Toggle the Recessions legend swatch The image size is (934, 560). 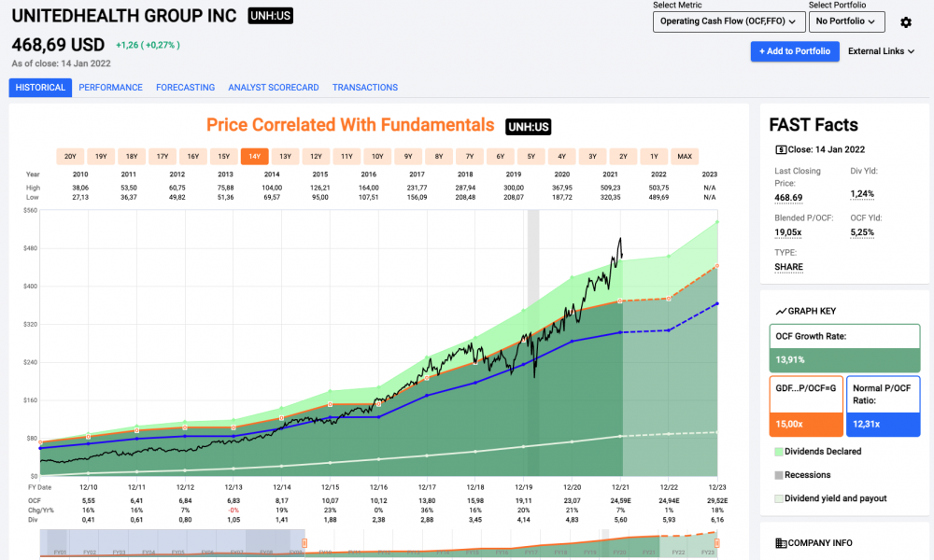[778, 475]
